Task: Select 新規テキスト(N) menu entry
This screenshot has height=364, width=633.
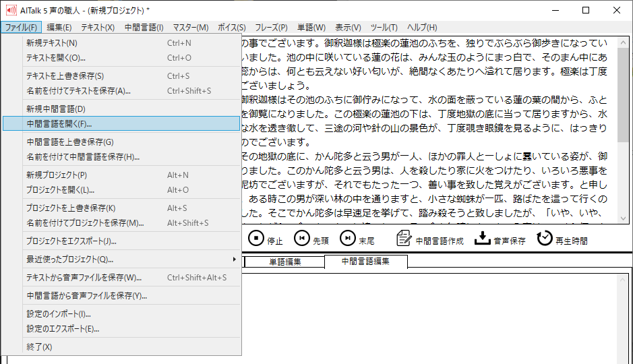Action: click(x=121, y=42)
